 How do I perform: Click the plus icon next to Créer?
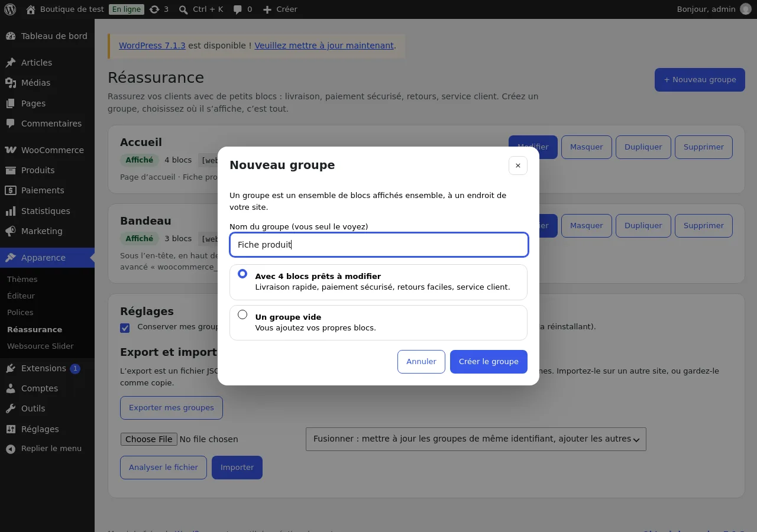(x=267, y=9)
